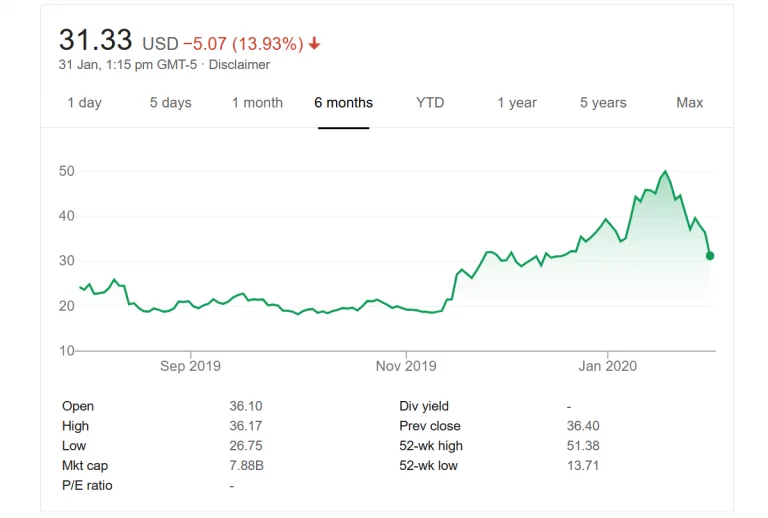The width and height of the screenshot is (768, 518).
Task: Select the active 6 months tab
Action: click(343, 103)
